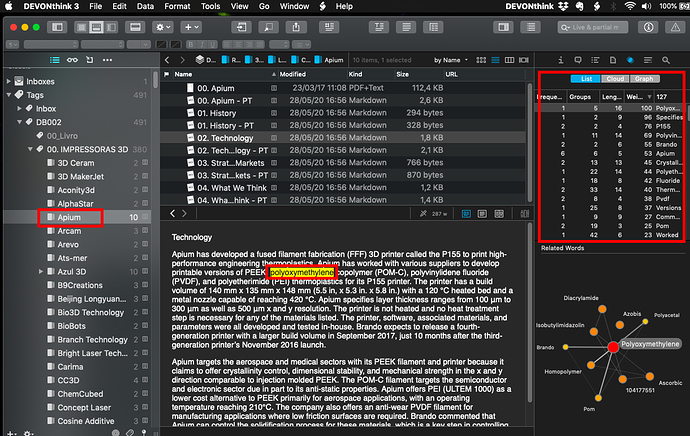Image resolution: width=690 pixels, height=436 pixels.
Task: Select the Apium tag in sidebar
Action: click(x=70, y=217)
